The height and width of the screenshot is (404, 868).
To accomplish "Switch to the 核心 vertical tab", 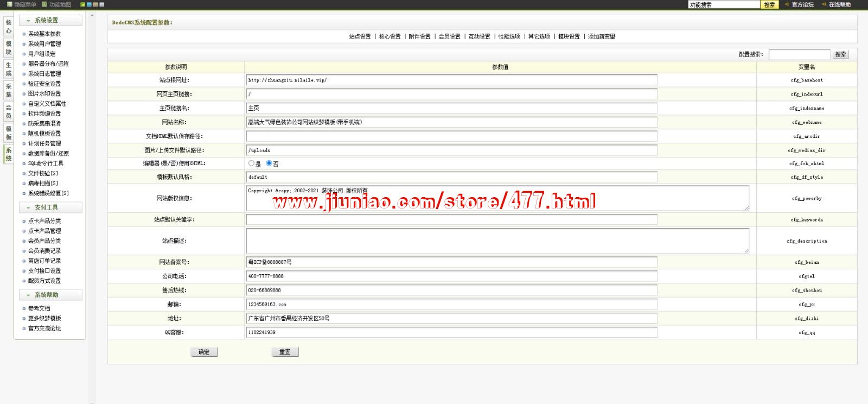I will 9,27.
